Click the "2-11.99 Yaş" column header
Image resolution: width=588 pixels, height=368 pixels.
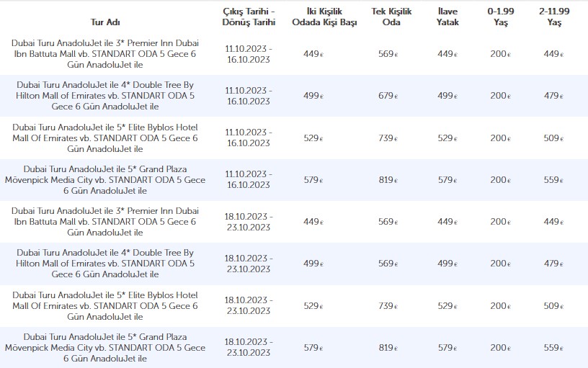pyautogui.click(x=554, y=17)
